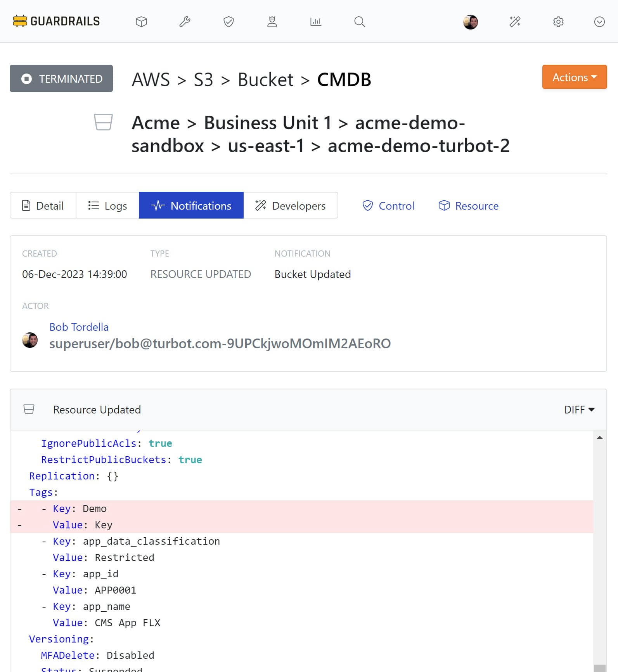Switch to the Detail tab
Viewport: 618px width, 672px height.
click(x=43, y=205)
